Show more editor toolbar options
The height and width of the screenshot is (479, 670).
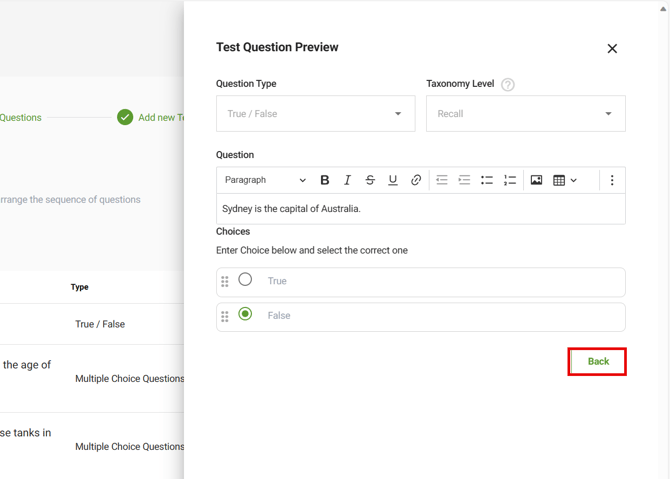(612, 180)
